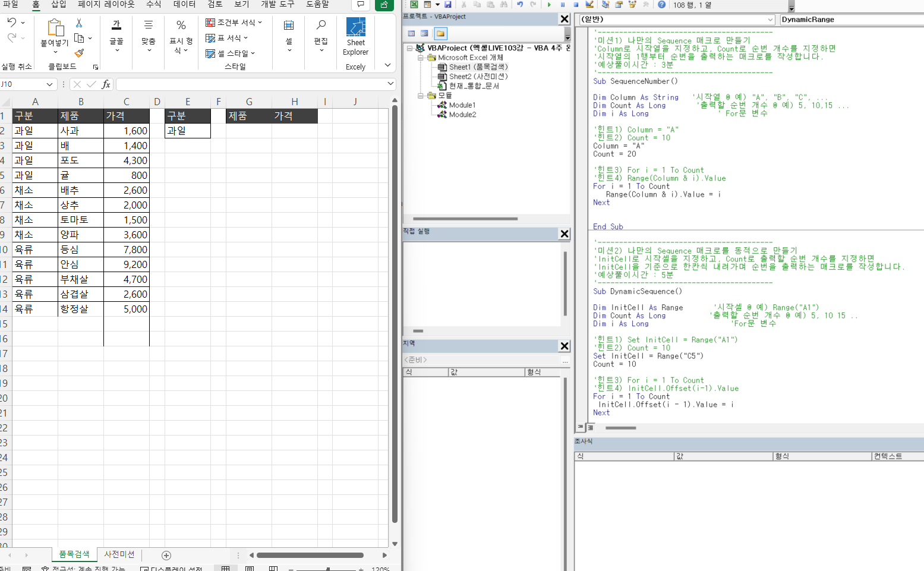
Task: Click the zoom slider in status bar
Action: 327,569
